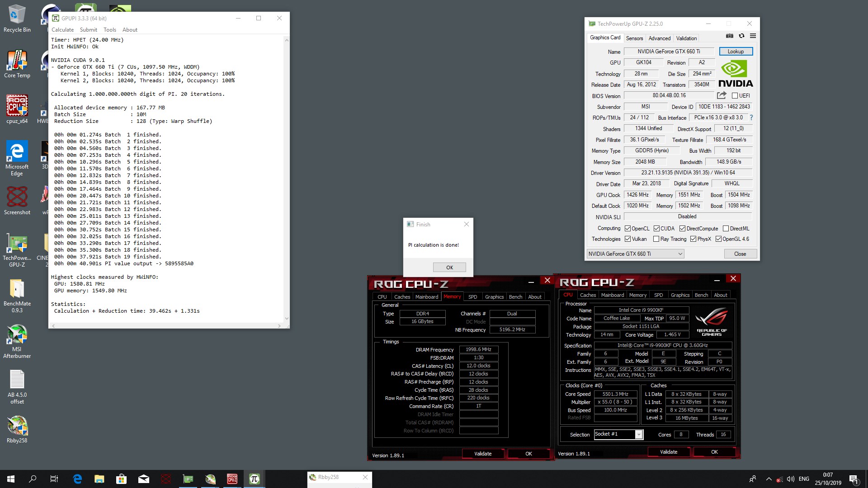Open the Windows Start menu
This screenshot has width=868, height=488.
(x=11, y=479)
